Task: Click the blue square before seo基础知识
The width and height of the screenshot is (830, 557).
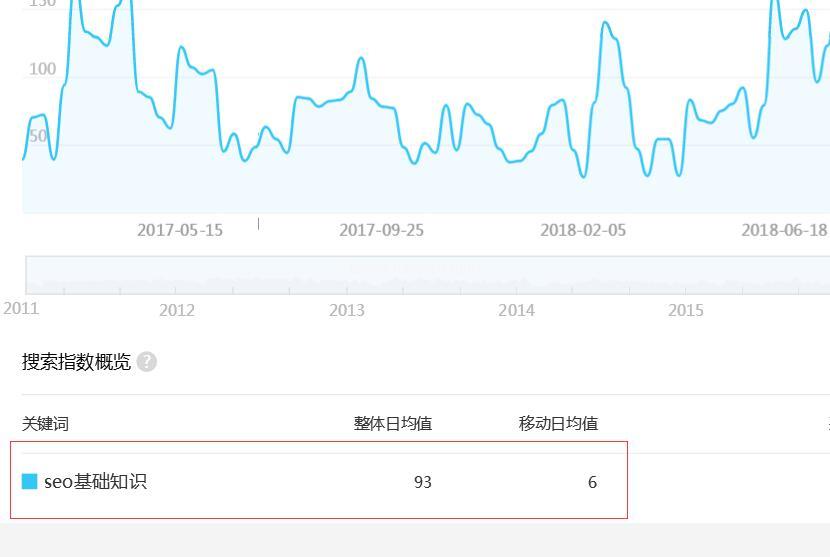Action: [30, 482]
